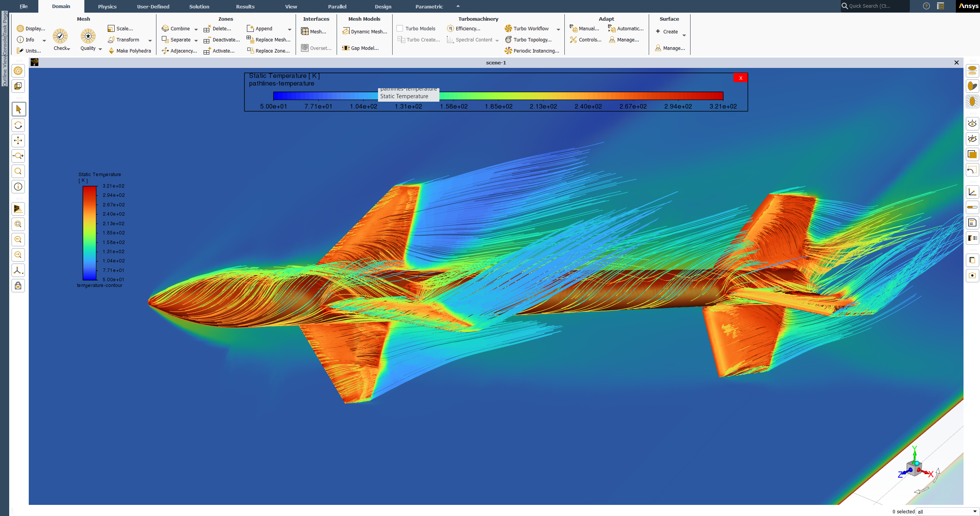
Task: Expand Turbo Workflow dropdown
Action: (x=558, y=29)
